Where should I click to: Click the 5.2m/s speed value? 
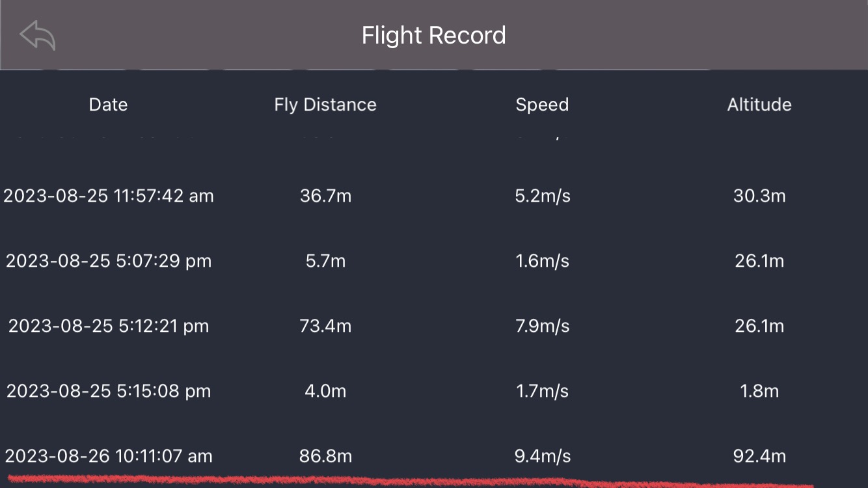click(x=542, y=196)
